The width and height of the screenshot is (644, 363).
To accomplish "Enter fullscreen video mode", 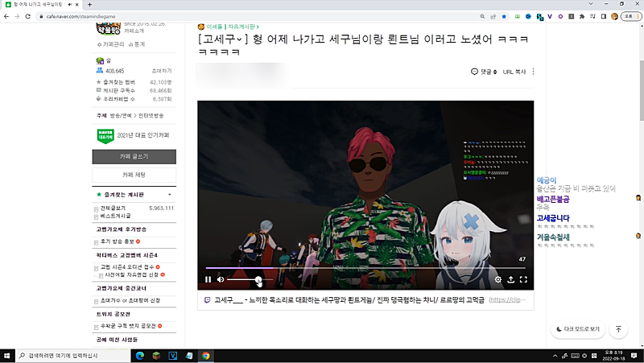I will pos(523,279).
